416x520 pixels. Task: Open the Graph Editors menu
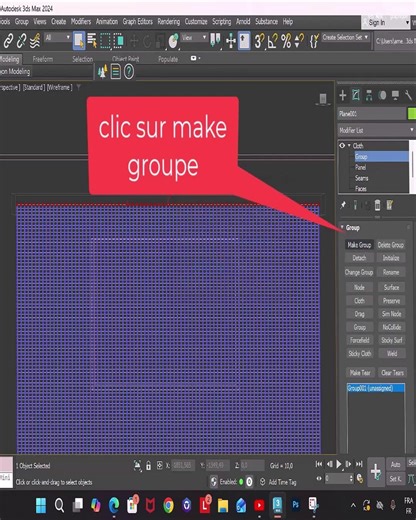(x=137, y=22)
